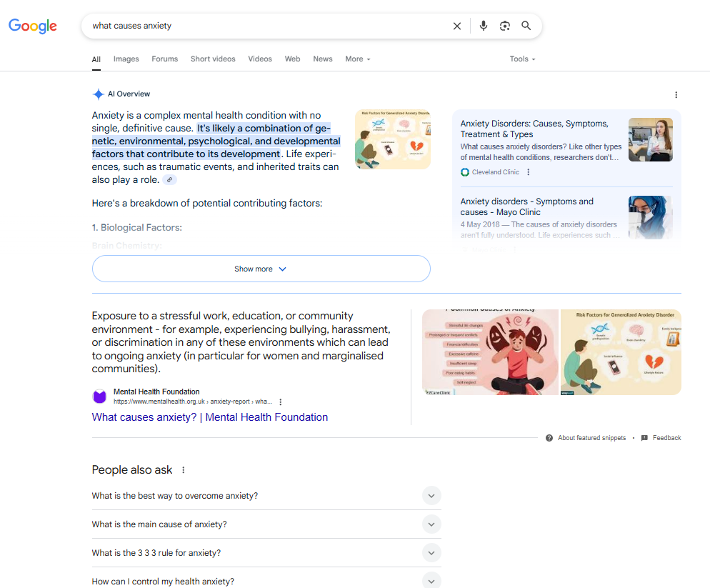Click the About featured snippets link

click(591, 438)
